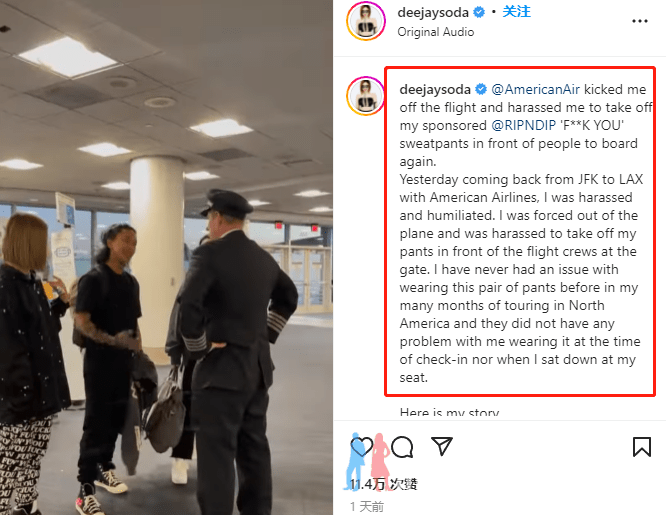The height and width of the screenshot is (515, 666).
Task: Click the 'Here is my story' caption text
Action: (x=449, y=413)
